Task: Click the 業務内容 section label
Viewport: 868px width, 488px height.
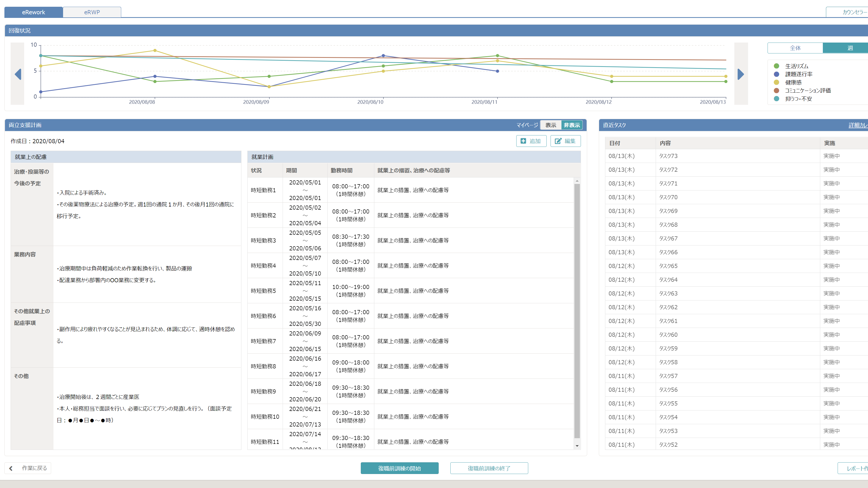Action: coord(25,254)
